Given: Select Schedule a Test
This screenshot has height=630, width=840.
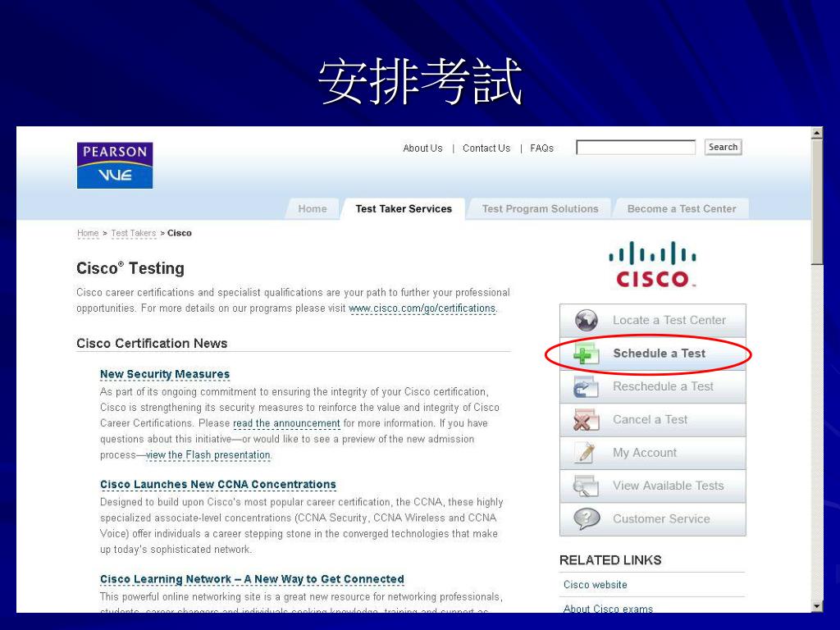Looking at the screenshot, I should pyautogui.click(x=652, y=354).
